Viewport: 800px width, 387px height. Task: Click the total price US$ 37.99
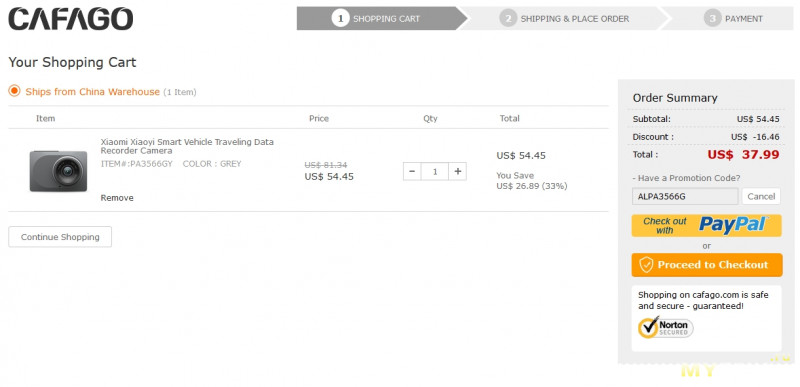(743, 154)
